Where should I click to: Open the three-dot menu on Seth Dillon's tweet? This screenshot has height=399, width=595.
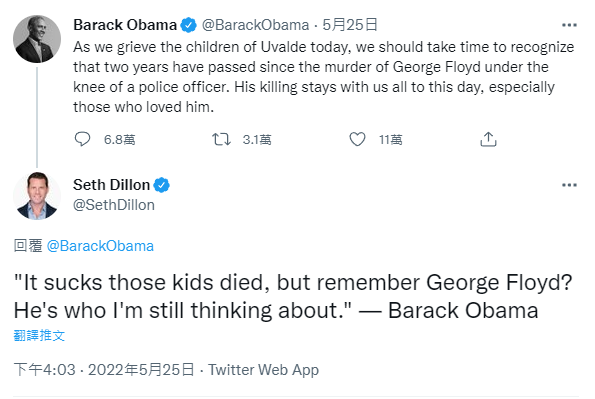pyautogui.click(x=569, y=185)
